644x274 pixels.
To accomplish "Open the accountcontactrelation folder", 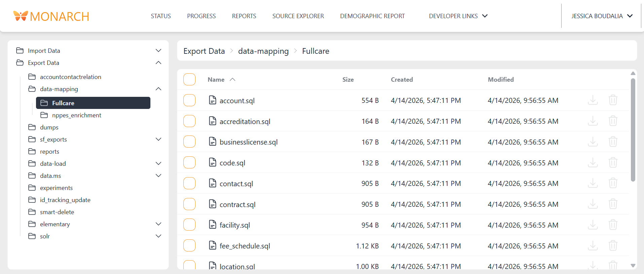I will click(x=70, y=77).
